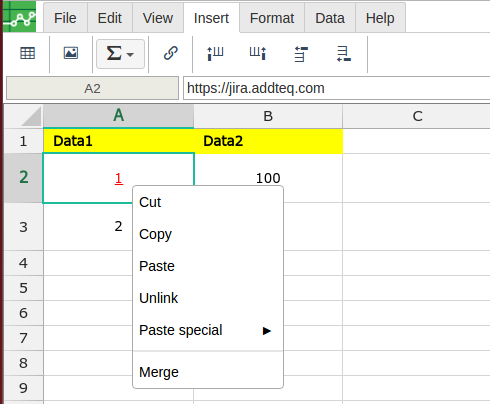Click the A2 cell name box
490x404 pixels.
[x=92, y=88]
